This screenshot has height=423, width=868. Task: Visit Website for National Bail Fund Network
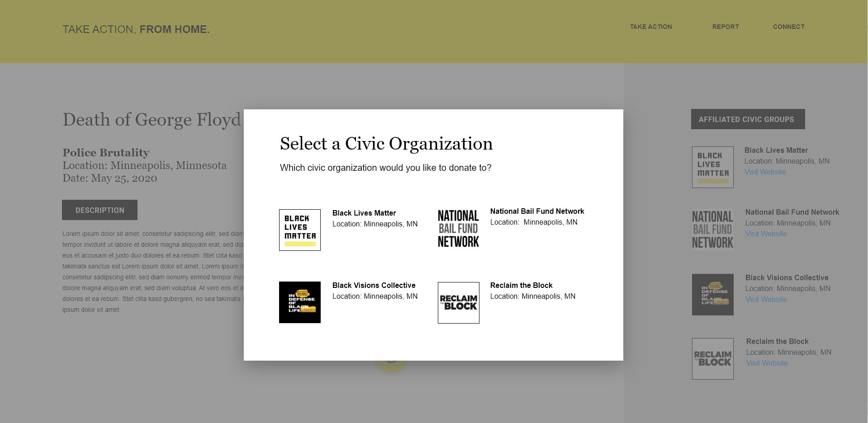point(766,234)
